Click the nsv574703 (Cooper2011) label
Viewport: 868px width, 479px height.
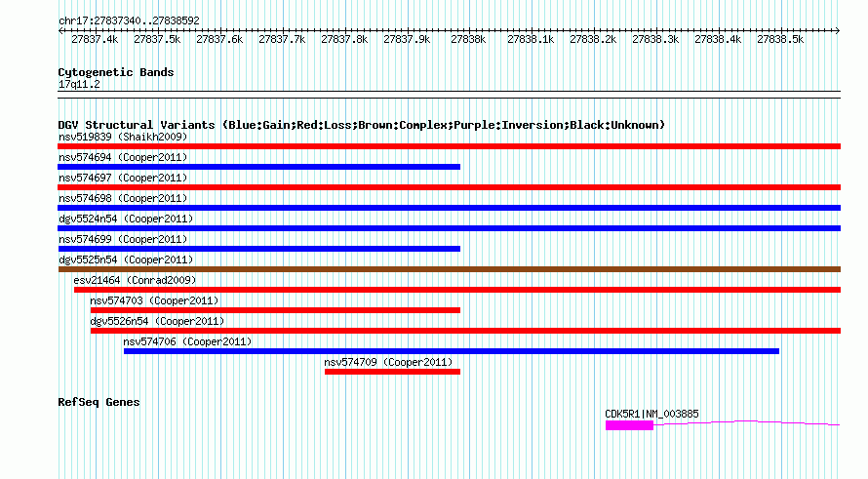pyautogui.click(x=154, y=300)
